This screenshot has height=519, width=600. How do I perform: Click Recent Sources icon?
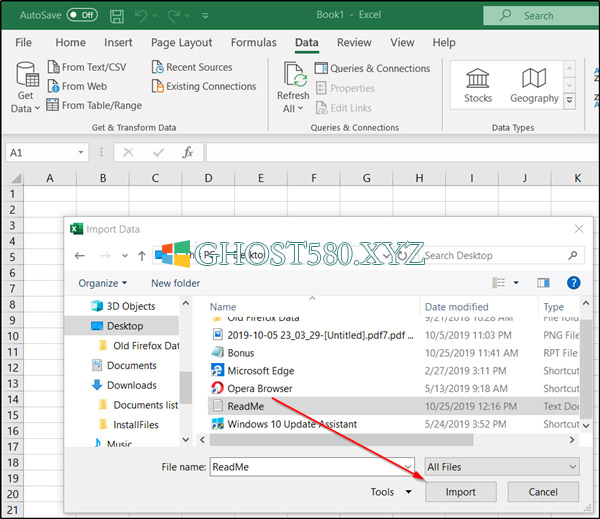click(x=157, y=67)
